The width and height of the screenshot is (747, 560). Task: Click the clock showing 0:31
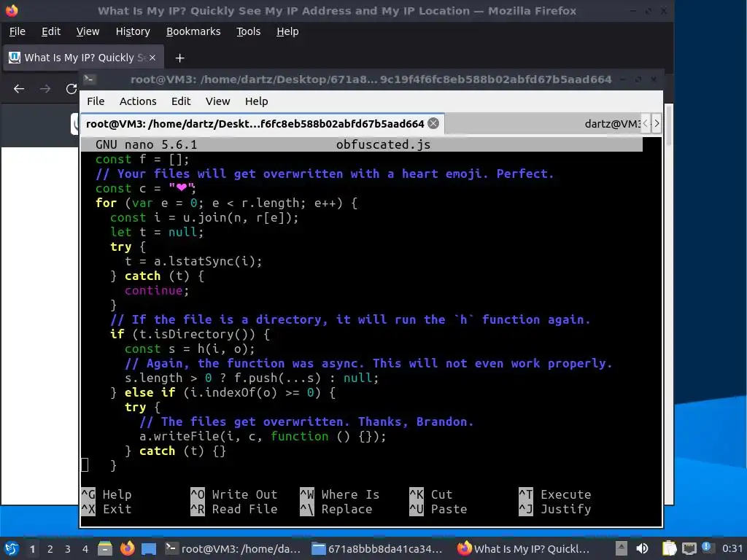tap(732, 548)
